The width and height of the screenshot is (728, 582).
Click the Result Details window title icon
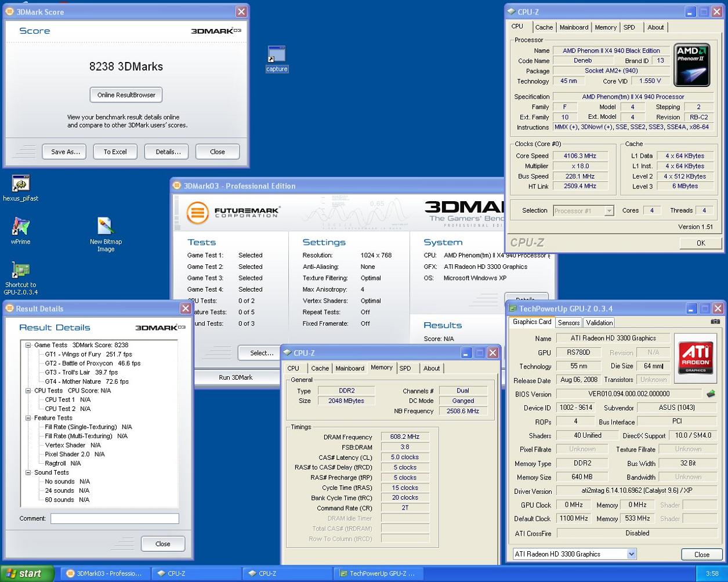[9, 308]
